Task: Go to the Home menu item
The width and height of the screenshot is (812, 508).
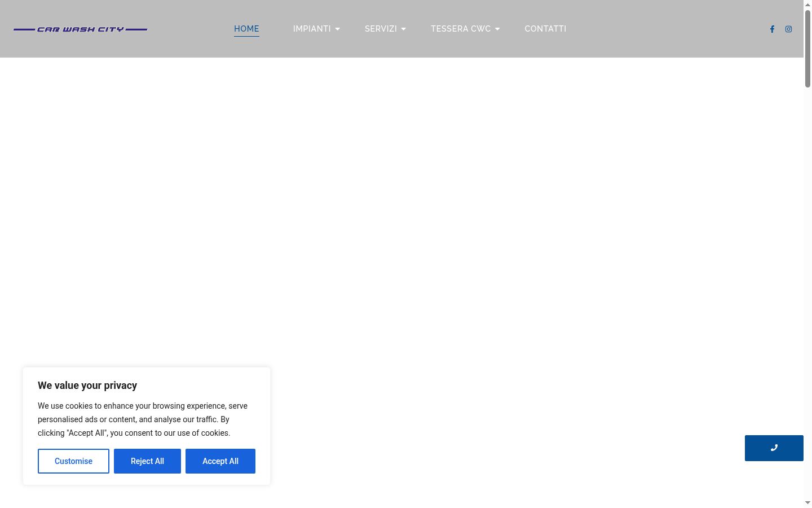Action: click(246, 29)
